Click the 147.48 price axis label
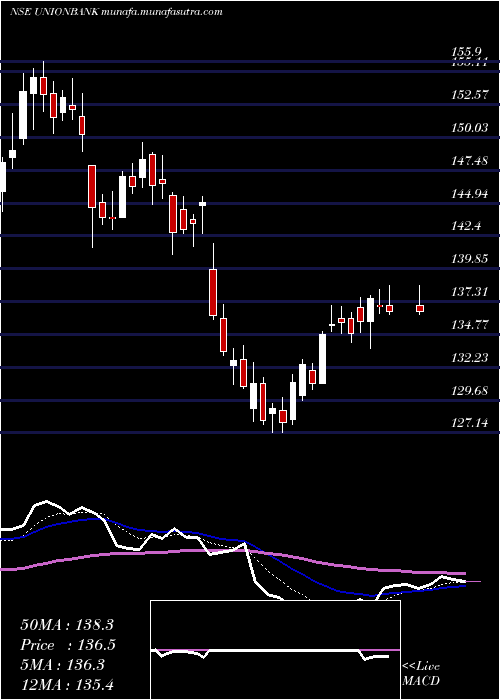Viewport: 500px width, 700px height. (469, 160)
